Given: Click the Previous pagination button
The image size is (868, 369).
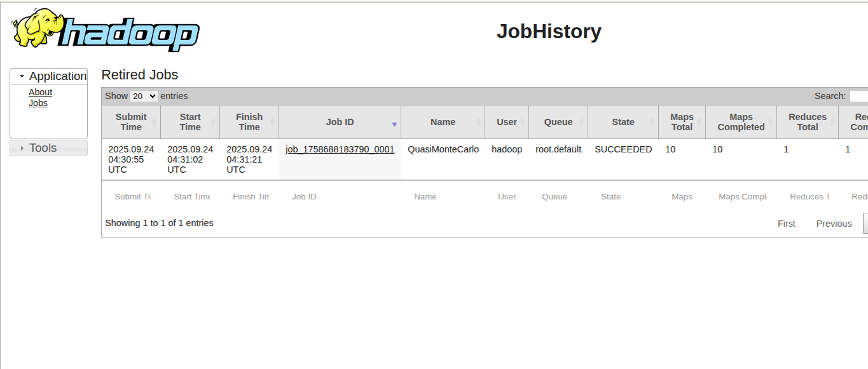Looking at the screenshot, I should [834, 224].
